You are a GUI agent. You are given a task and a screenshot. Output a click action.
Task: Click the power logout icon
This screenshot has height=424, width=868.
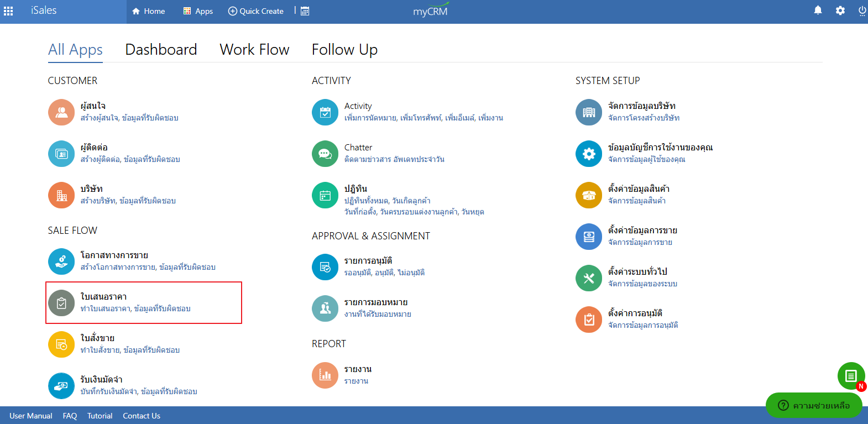861,11
